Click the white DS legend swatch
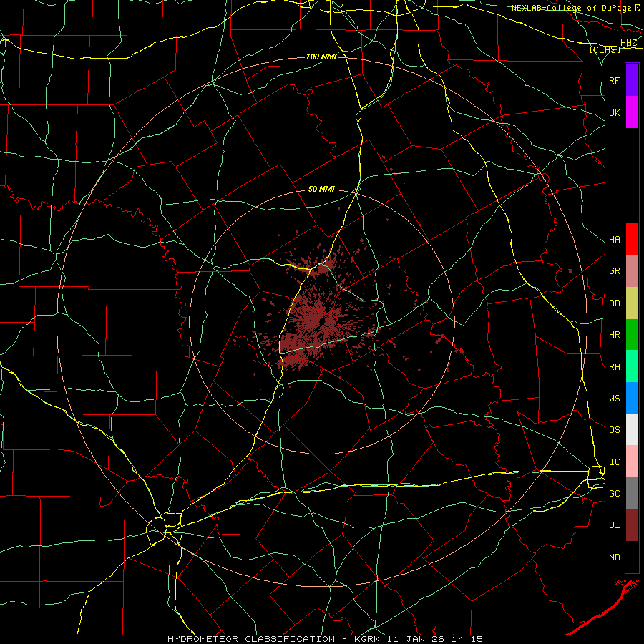The width and height of the screenshot is (644, 644). click(632, 429)
